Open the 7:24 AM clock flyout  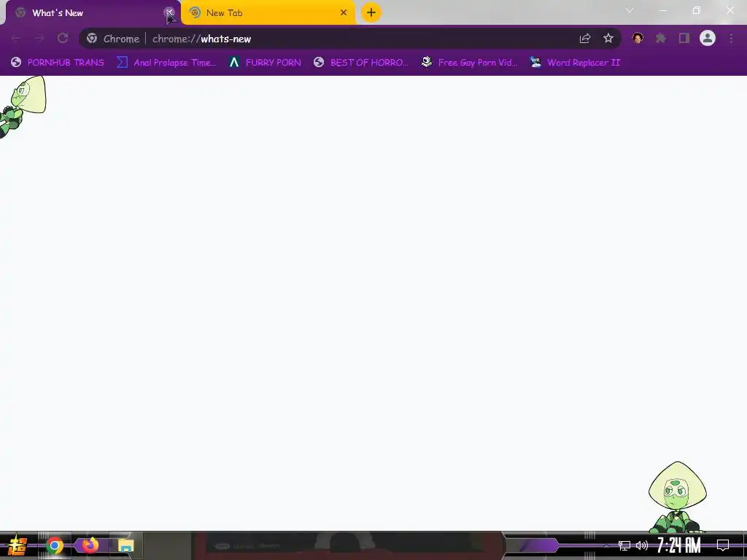pyautogui.click(x=679, y=545)
